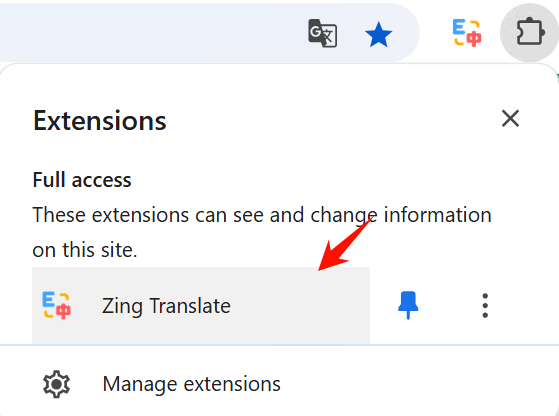
Task: Open Zing Translate three-dot more actions menu
Action: coord(485,305)
